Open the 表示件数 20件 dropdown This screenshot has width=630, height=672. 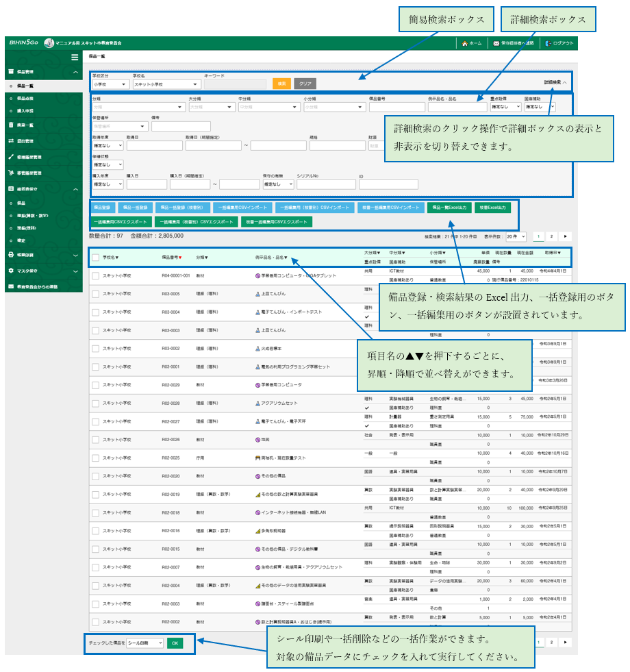tap(515, 236)
